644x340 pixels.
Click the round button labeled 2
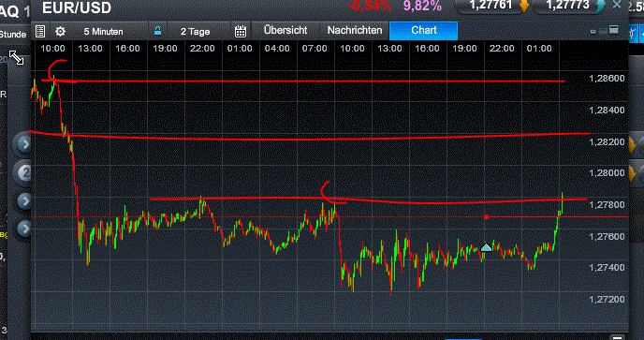coord(23,173)
